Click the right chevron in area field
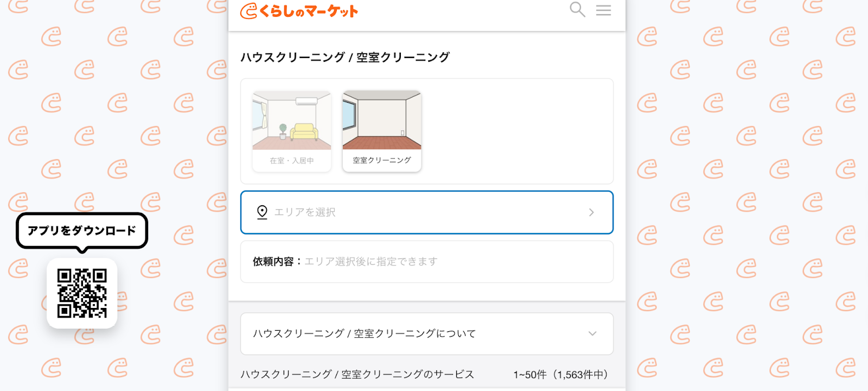Image resolution: width=868 pixels, height=391 pixels. (591, 212)
